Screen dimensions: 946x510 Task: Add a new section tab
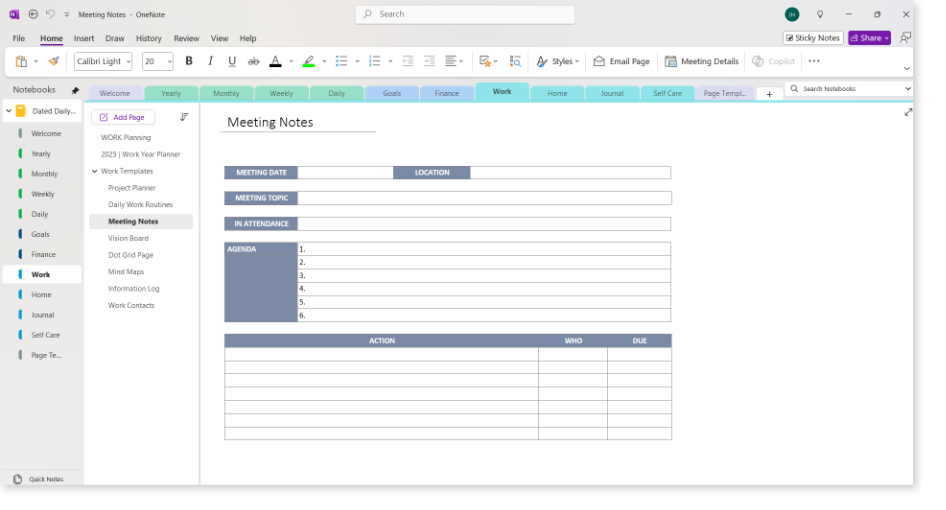click(769, 94)
